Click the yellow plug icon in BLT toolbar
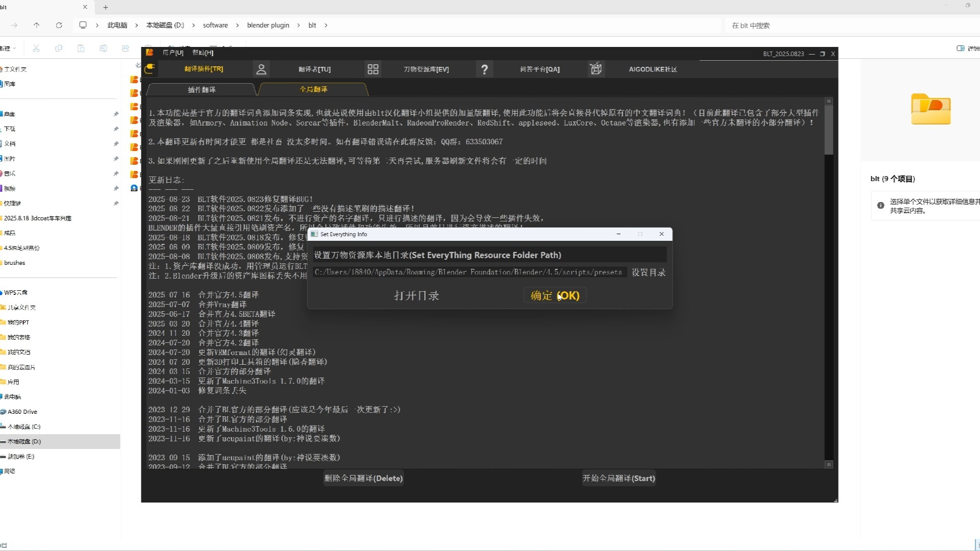Image resolution: width=980 pixels, height=551 pixels. coord(150,69)
